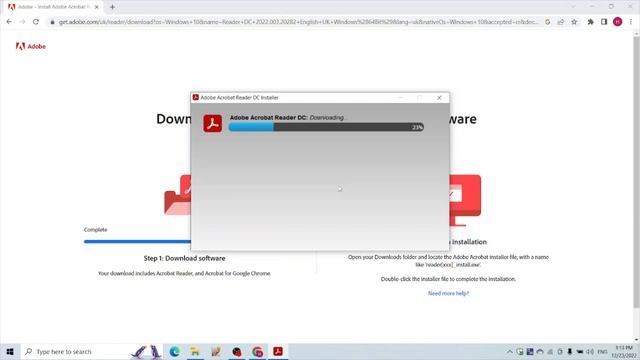
Task: Click text about Acrobat for Google Chrome
Action: (184, 273)
